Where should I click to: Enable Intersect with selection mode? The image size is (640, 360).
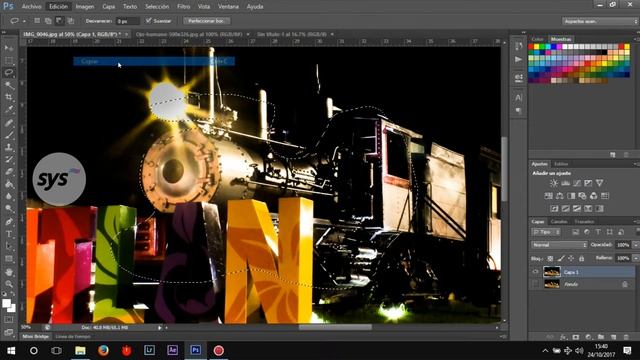[71, 20]
